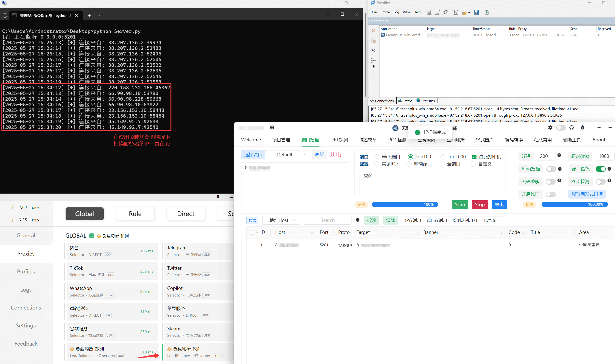
Task: Click window-with-minus icon in Proxifier Connections sidebar
Action: [x=373, y=41]
